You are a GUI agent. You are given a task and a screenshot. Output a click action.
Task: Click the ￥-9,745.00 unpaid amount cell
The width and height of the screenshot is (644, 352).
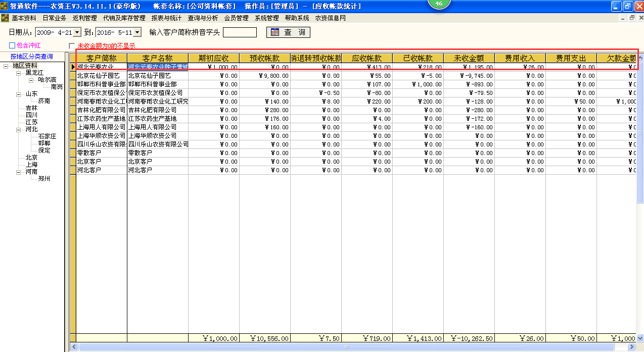click(469, 76)
